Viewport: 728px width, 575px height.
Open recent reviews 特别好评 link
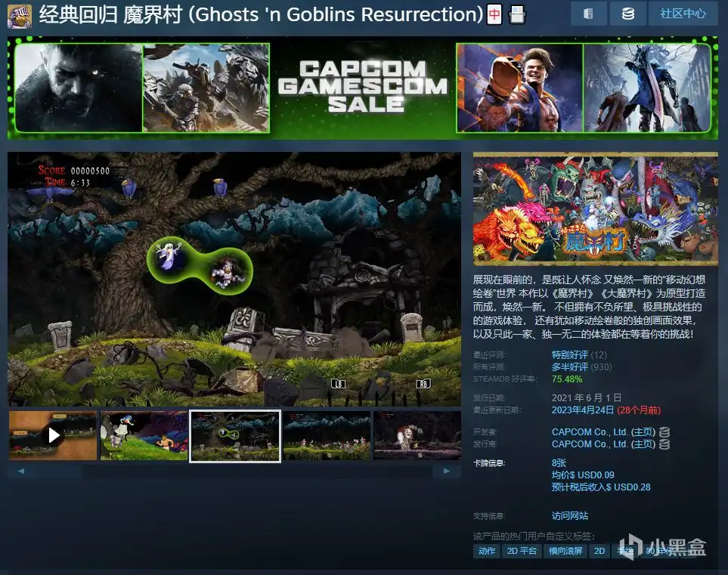[x=569, y=355]
